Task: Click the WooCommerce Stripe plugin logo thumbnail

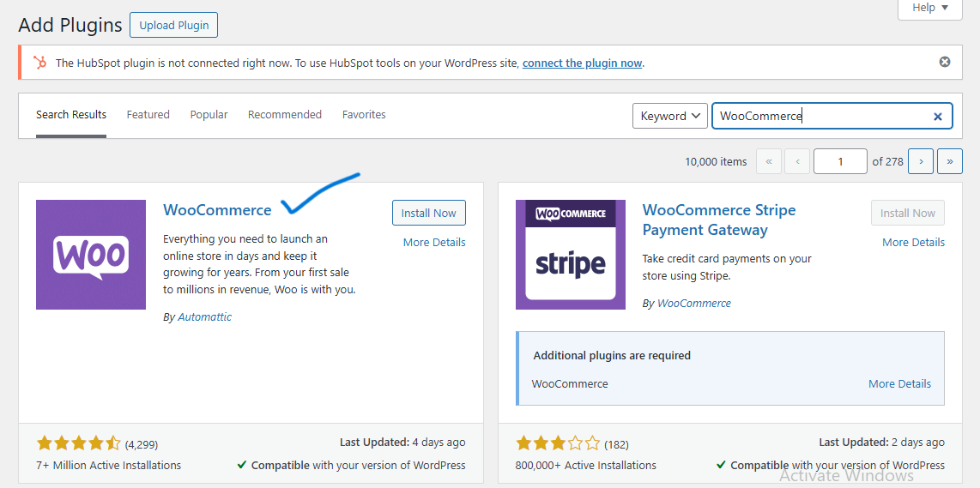Action: tap(571, 255)
